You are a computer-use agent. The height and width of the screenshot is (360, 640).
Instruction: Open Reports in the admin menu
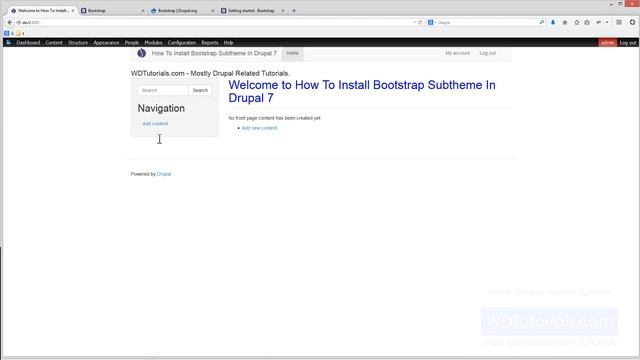(210, 42)
